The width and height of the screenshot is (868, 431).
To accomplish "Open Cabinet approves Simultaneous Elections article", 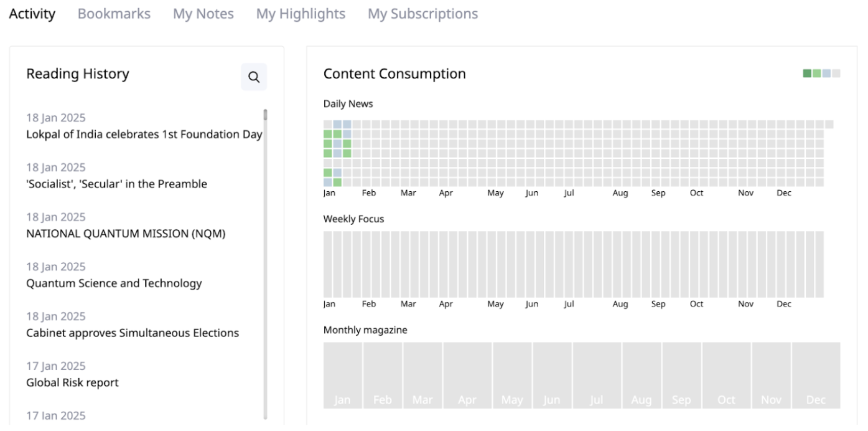I will (133, 333).
